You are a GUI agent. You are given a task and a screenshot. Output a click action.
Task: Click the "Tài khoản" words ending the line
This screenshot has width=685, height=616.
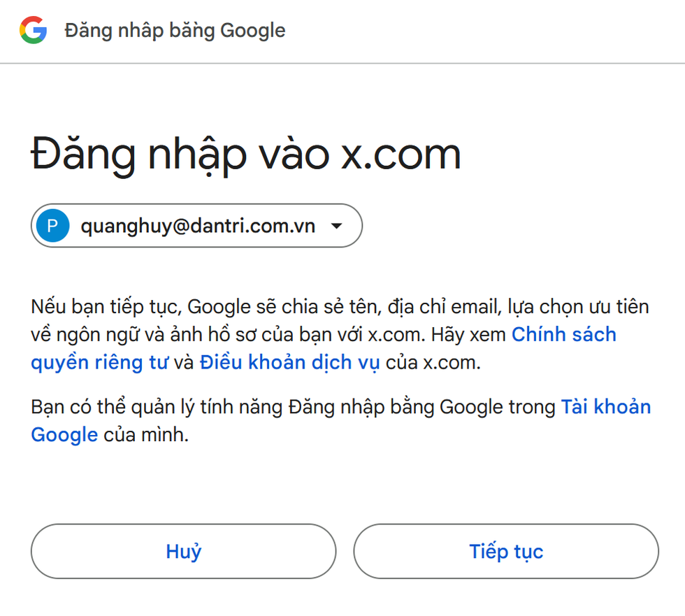[605, 407]
